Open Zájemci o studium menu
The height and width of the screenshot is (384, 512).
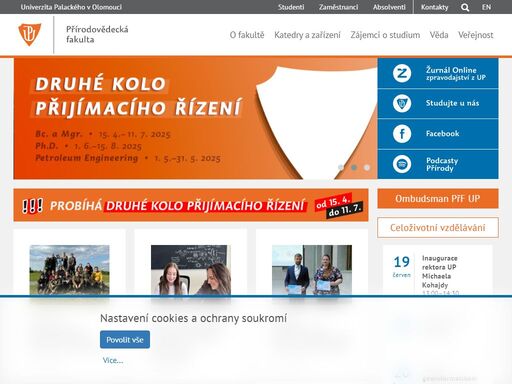point(385,35)
